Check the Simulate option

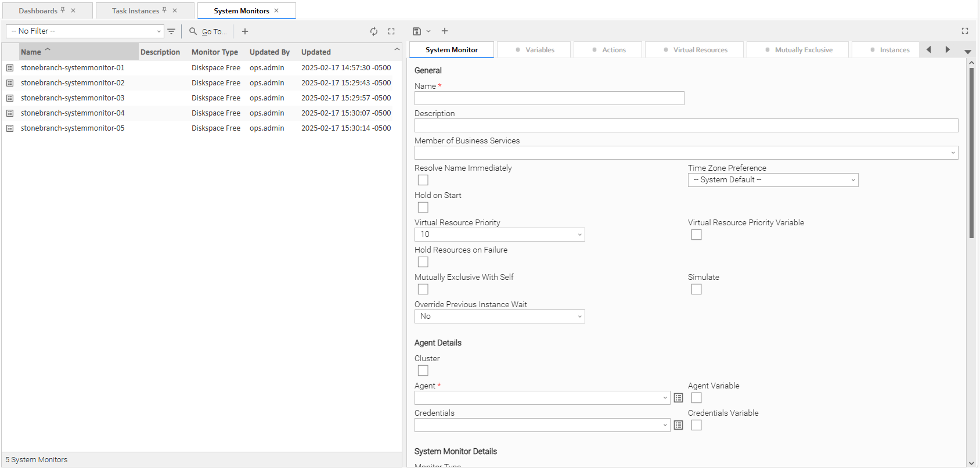[x=697, y=289]
